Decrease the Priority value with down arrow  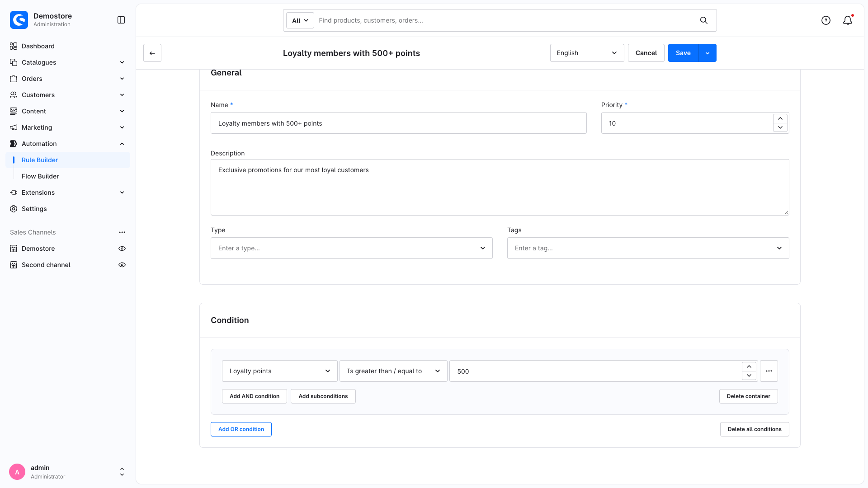pyautogui.click(x=780, y=127)
